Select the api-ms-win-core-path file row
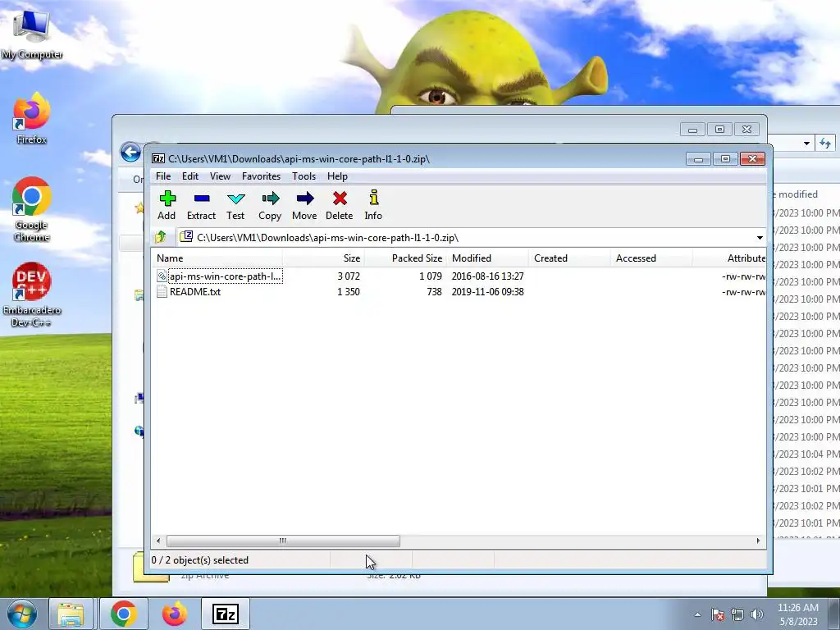 (x=459, y=276)
